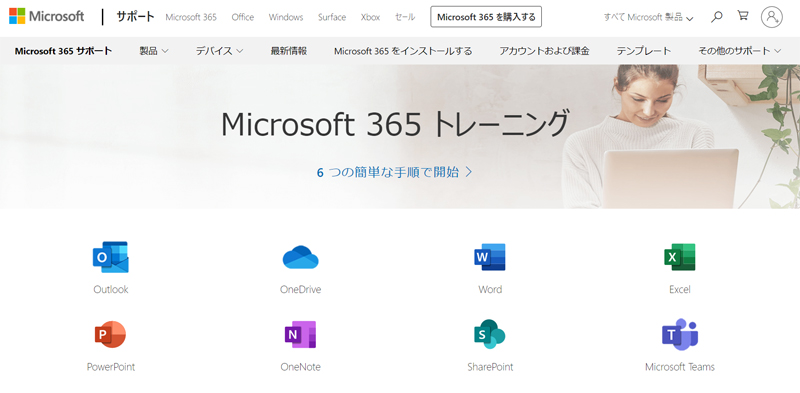The width and height of the screenshot is (800, 393).
Task: Open the OneDrive cloud icon
Action: (x=301, y=257)
